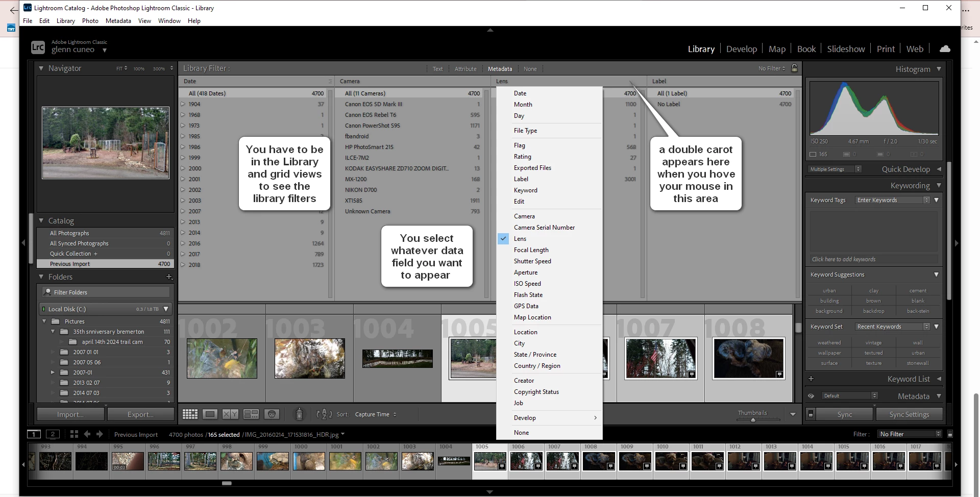Hide the top module picker panel arrow

tap(490, 30)
